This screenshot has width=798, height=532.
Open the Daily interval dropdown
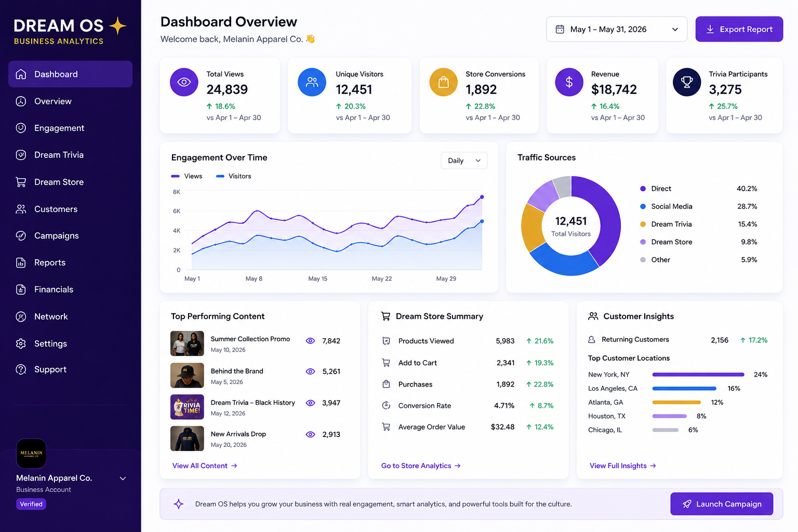(464, 161)
